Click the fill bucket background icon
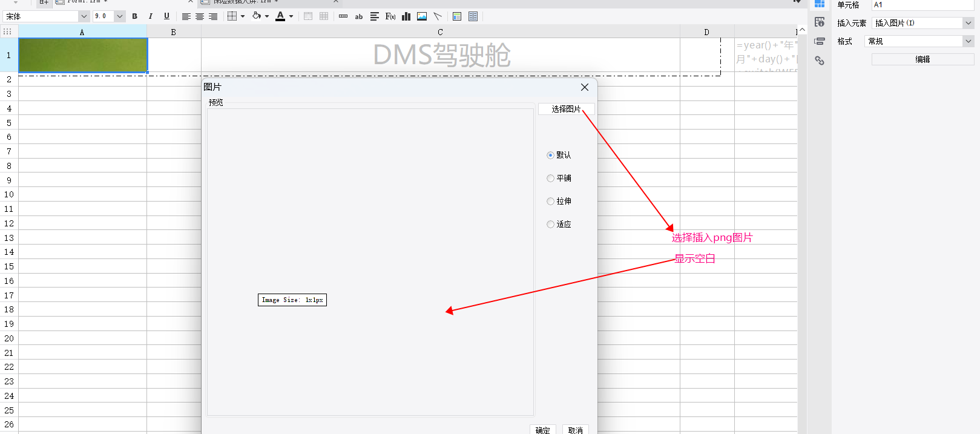980x434 pixels. [x=257, y=16]
